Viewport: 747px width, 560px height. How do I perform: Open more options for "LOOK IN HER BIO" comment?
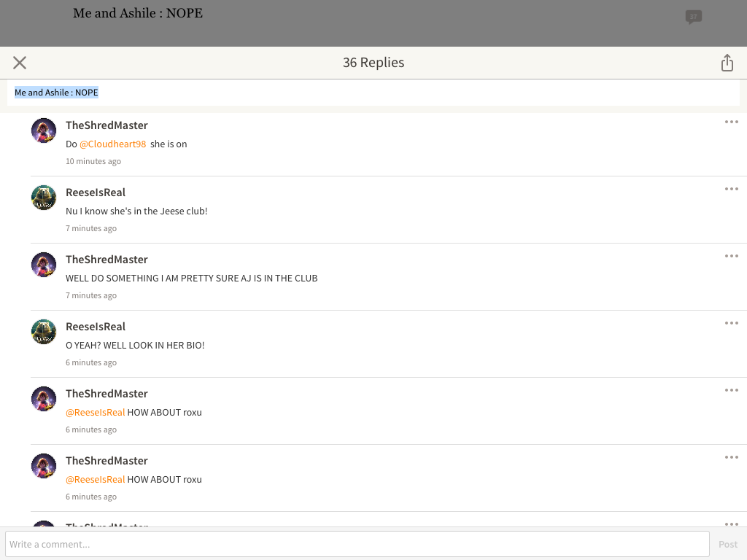coord(731,323)
